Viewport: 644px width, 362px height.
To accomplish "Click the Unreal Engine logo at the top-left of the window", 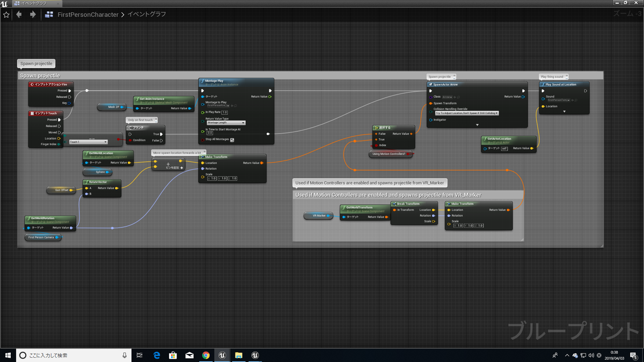I will [4, 3].
